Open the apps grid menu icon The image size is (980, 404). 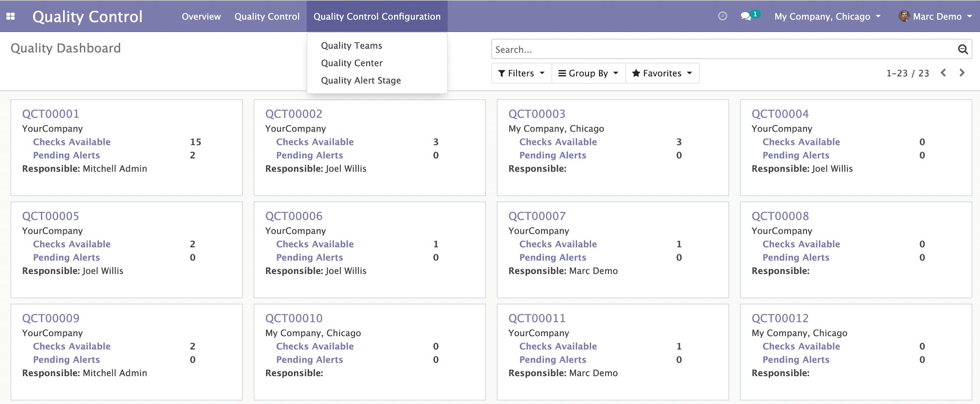pyautogui.click(x=11, y=16)
